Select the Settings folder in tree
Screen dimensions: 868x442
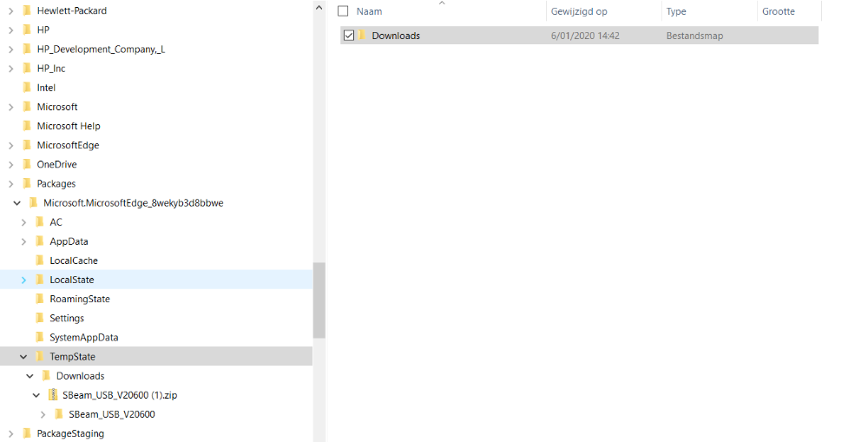67,318
